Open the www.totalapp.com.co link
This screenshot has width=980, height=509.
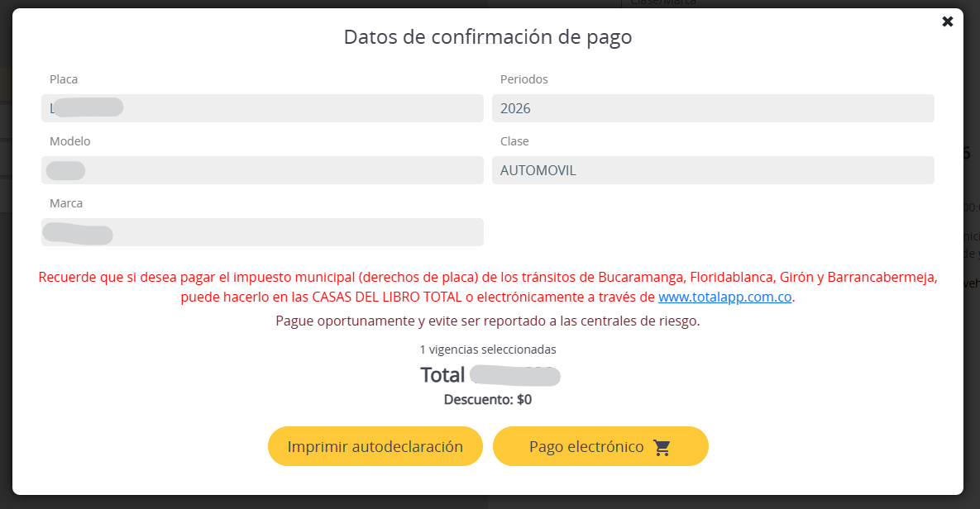coord(725,297)
